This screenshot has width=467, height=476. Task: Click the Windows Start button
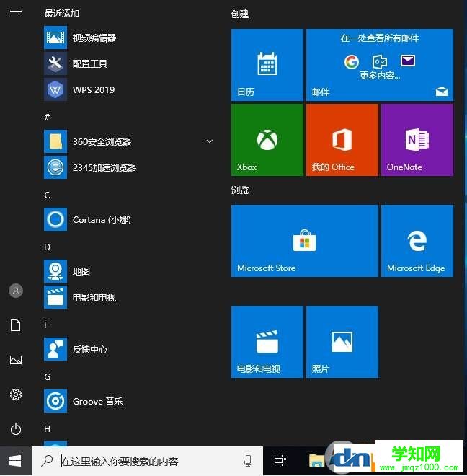click(15, 461)
